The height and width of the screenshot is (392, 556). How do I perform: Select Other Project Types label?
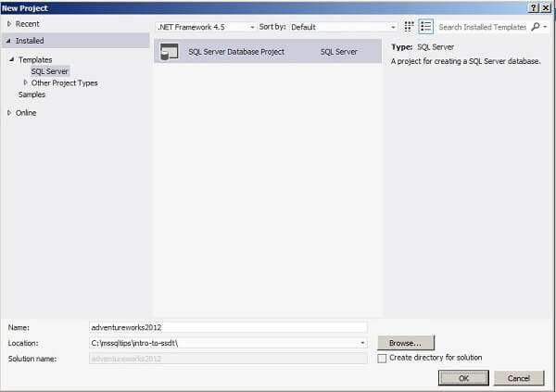65,83
